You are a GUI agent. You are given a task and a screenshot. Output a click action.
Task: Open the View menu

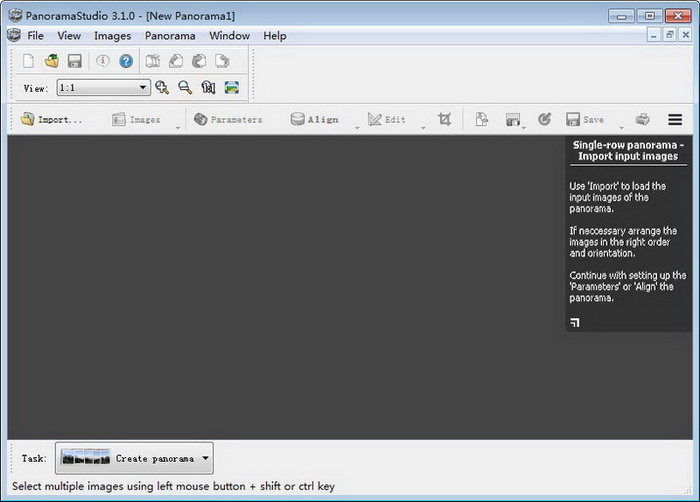pos(69,36)
